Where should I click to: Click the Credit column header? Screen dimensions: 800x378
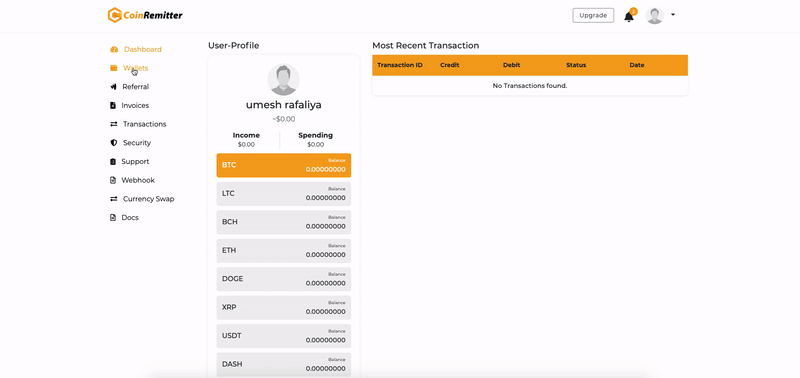449,65
